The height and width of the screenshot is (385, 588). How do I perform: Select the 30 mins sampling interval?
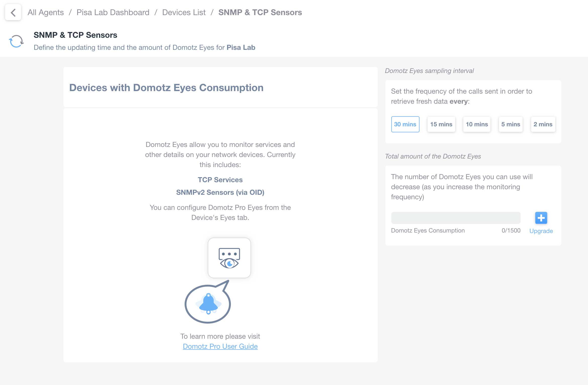pos(405,124)
